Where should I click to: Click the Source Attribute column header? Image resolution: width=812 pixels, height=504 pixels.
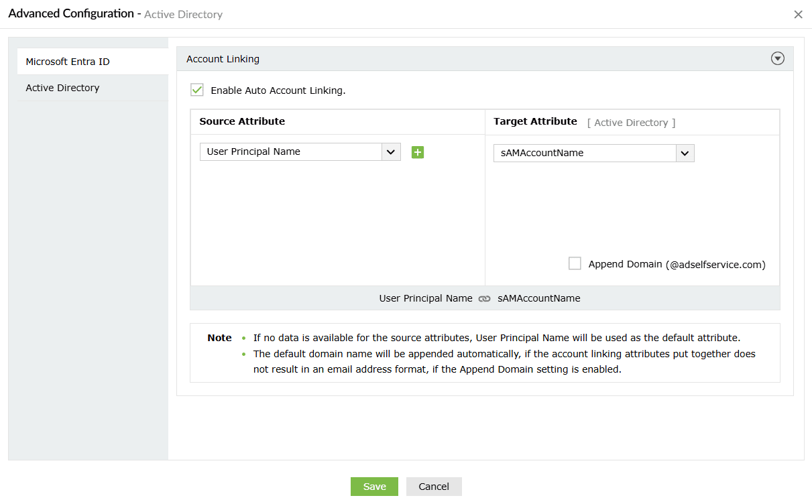(x=242, y=121)
